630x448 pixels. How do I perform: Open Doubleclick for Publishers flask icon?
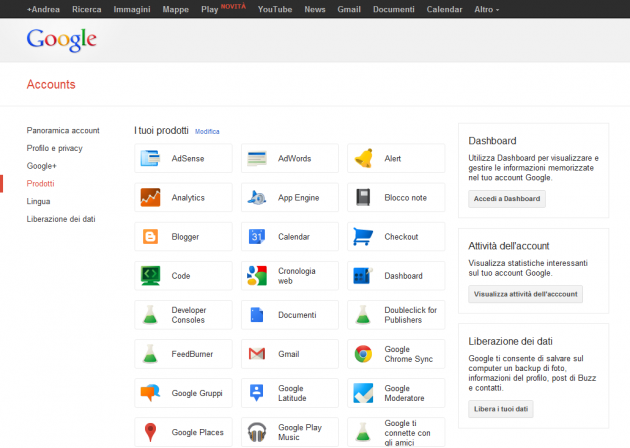click(x=363, y=315)
